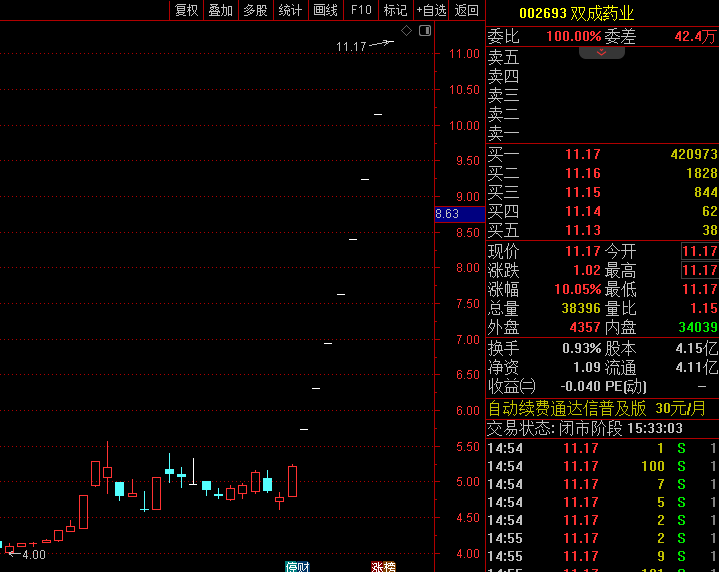Click the 换手 0.93% value
Image resolution: width=719 pixels, height=572 pixels.
pos(581,349)
